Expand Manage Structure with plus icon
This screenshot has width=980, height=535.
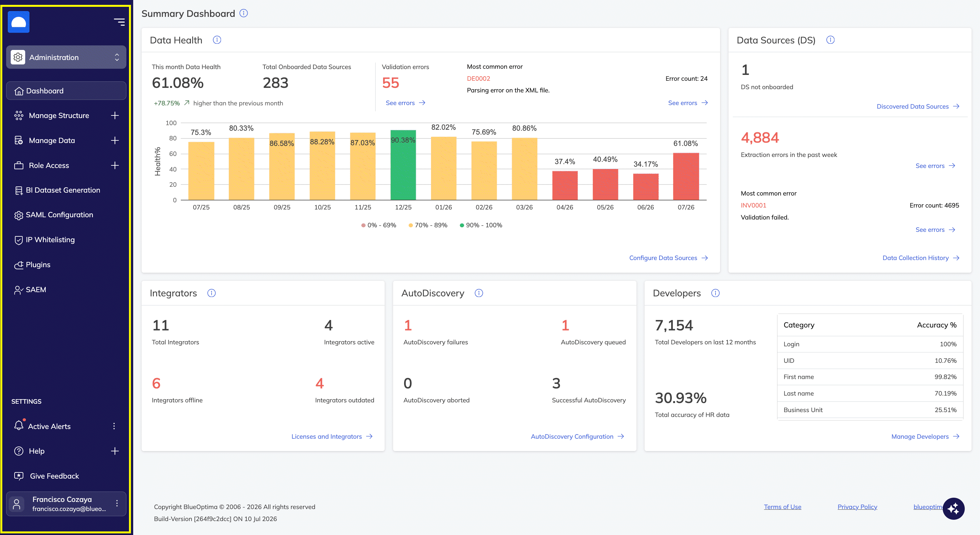[114, 115]
